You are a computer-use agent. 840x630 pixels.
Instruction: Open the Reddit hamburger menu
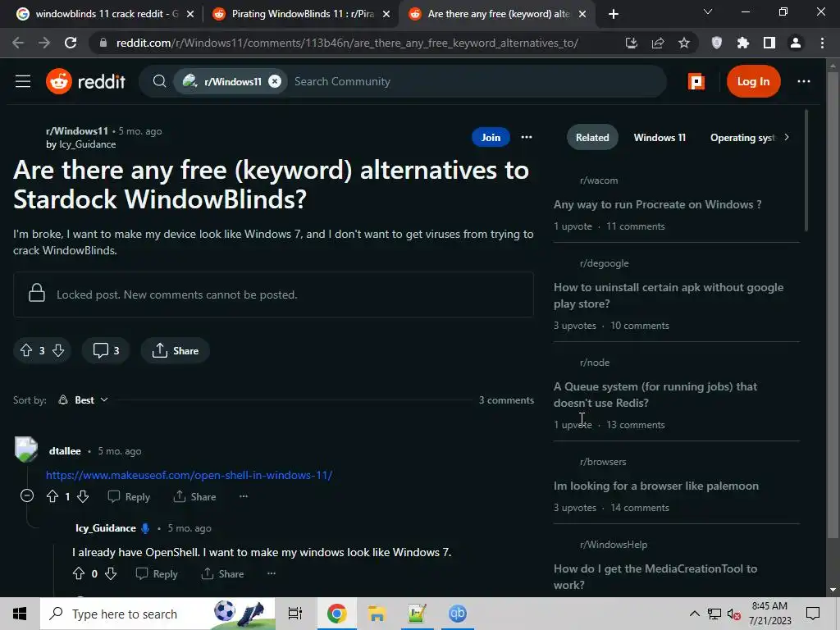pos(22,81)
